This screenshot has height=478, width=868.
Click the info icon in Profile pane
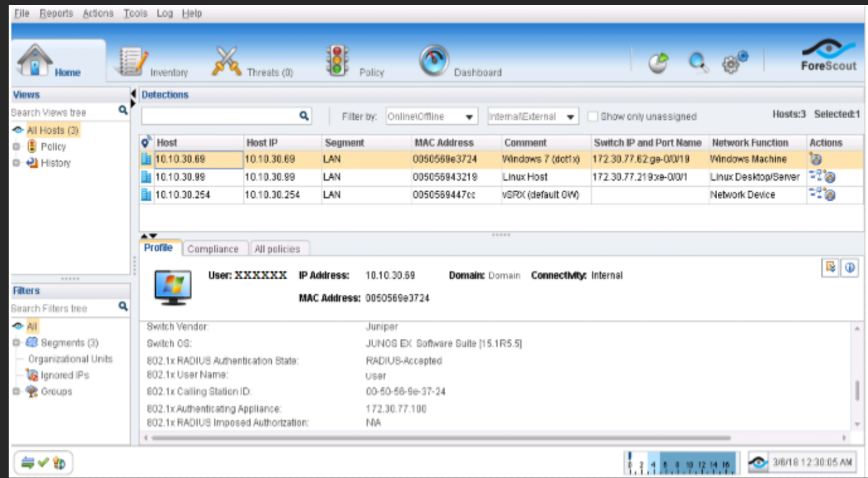pyautogui.click(x=849, y=268)
